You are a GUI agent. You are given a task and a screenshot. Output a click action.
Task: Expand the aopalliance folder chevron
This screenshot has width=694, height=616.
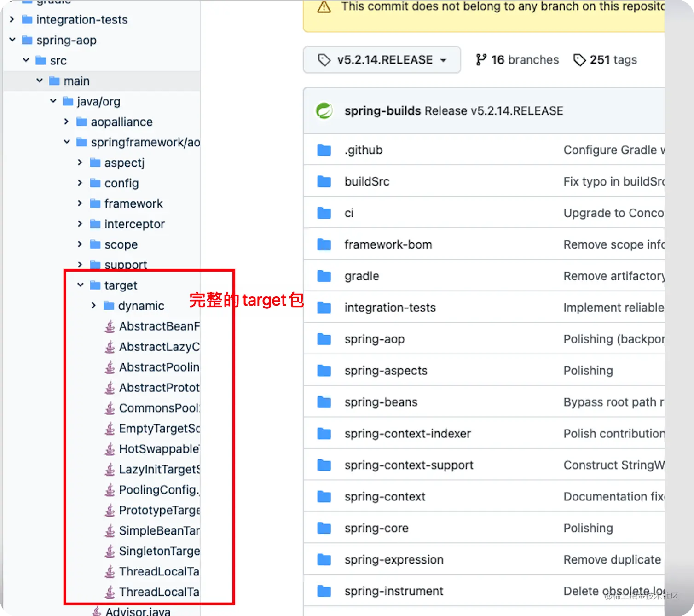[67, 122]
